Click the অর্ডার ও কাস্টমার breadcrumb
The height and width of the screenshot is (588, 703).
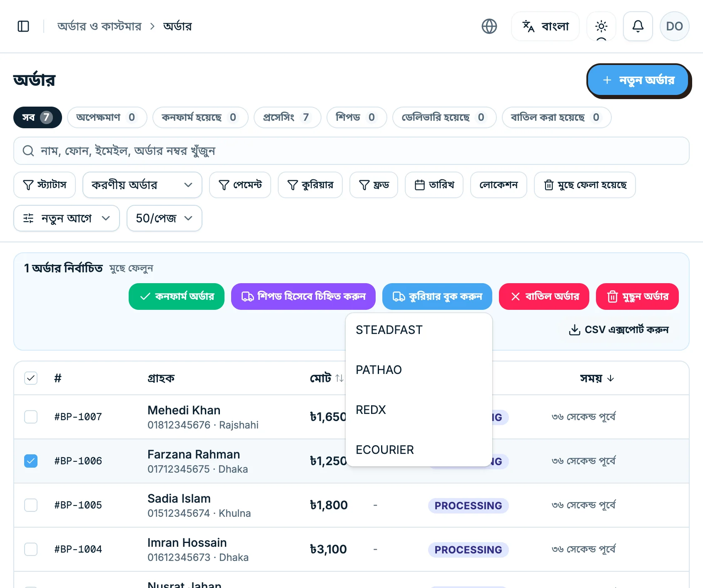tap(100, 26)
